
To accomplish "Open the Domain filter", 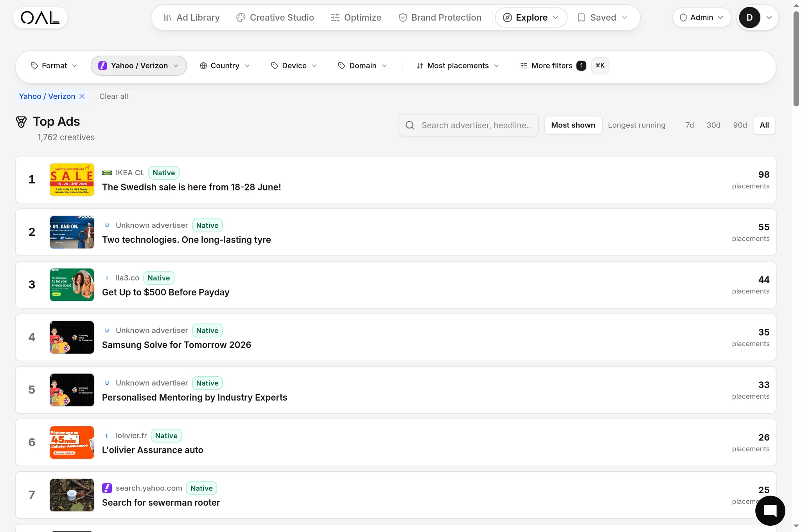I will tap(363, 66).
